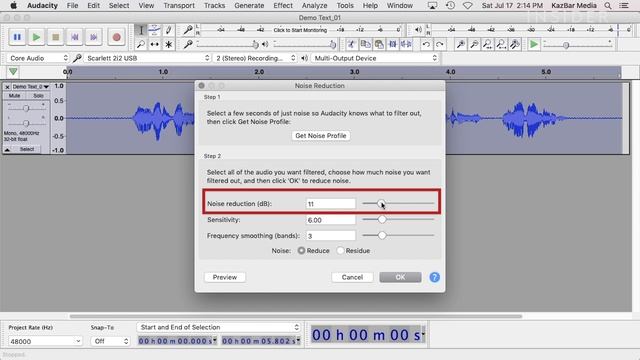The image size is (640, 360).
Task: Toggle Mute on the Demo Text track
Action: 14,96
